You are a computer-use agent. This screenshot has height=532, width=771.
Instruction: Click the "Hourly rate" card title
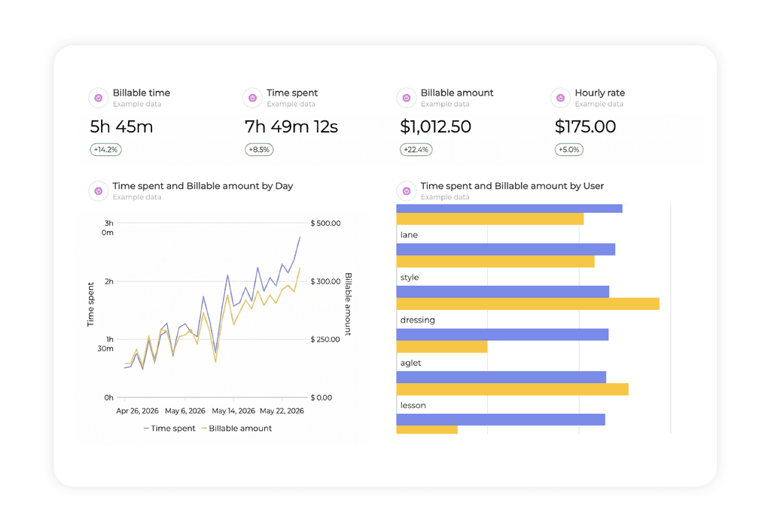pyautogui.click(x=600, y=93)
